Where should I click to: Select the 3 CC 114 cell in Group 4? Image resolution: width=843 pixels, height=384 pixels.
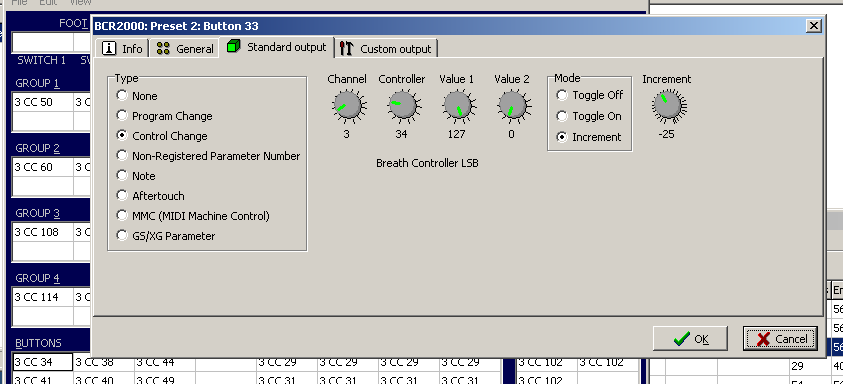tap(42, 297)
